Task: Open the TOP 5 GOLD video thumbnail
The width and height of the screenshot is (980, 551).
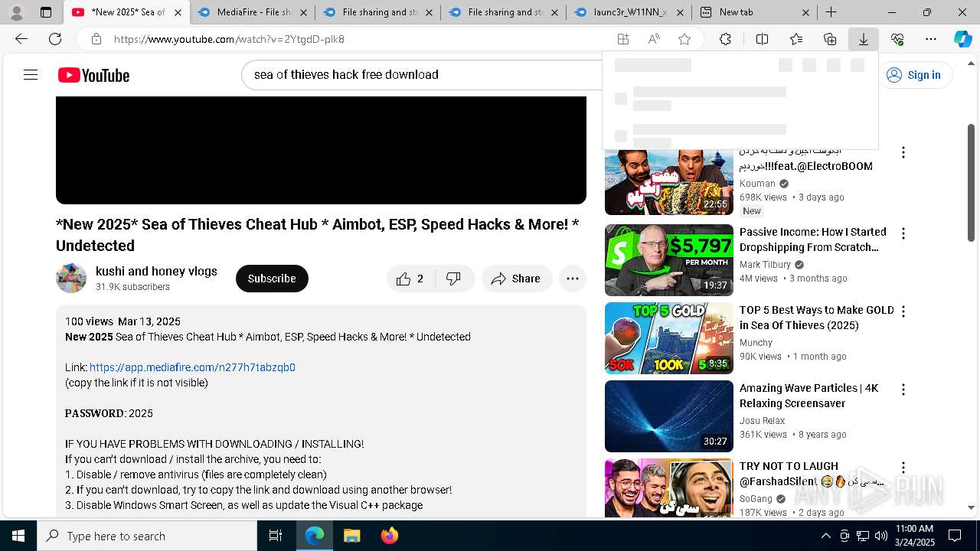Action: (668, 338)
